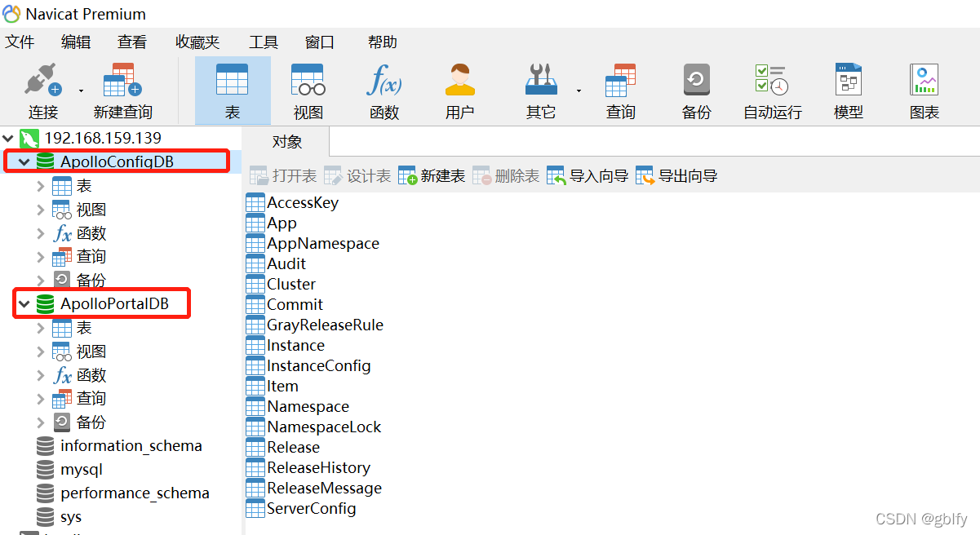
Task: Select the AppNamespace table
Action: [313, 244]
